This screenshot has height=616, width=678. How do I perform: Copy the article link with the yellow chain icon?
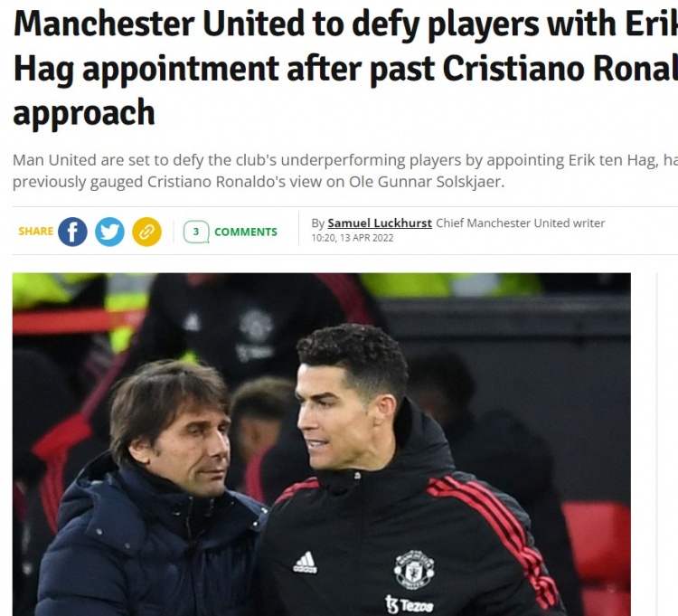point(147,232)
